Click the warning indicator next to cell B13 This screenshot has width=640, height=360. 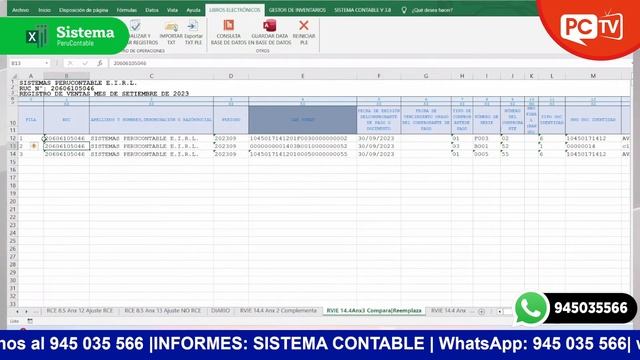coord(34,146)
